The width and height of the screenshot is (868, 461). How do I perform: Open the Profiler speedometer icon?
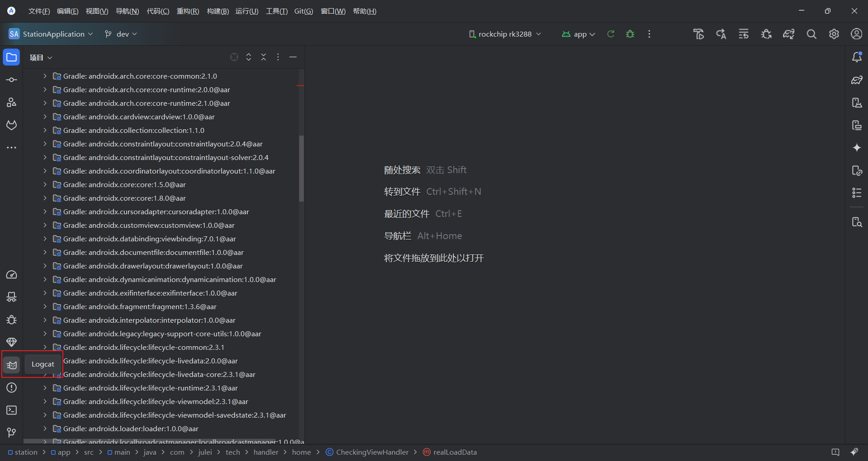point(12,275)
